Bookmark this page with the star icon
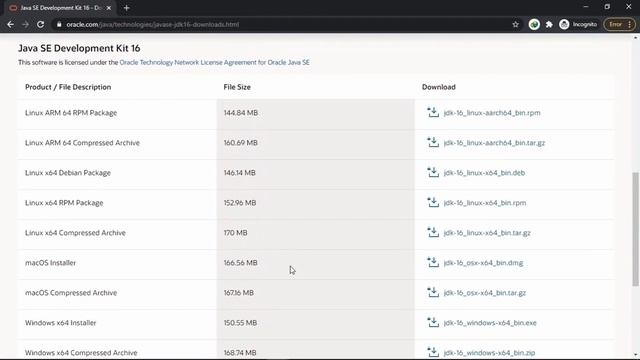 coord(516,24)
